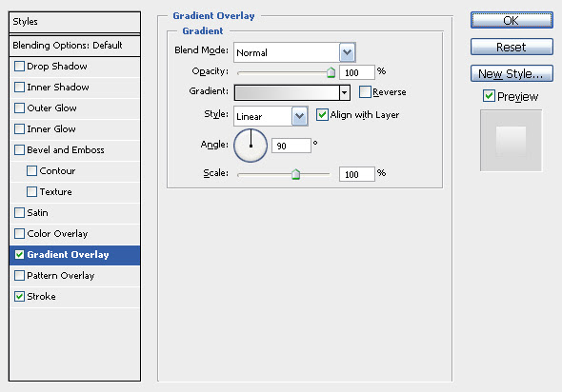Expand the Blend Mode dropdown
This screenshot has width=562, height=392.
(x=347, y=52)
